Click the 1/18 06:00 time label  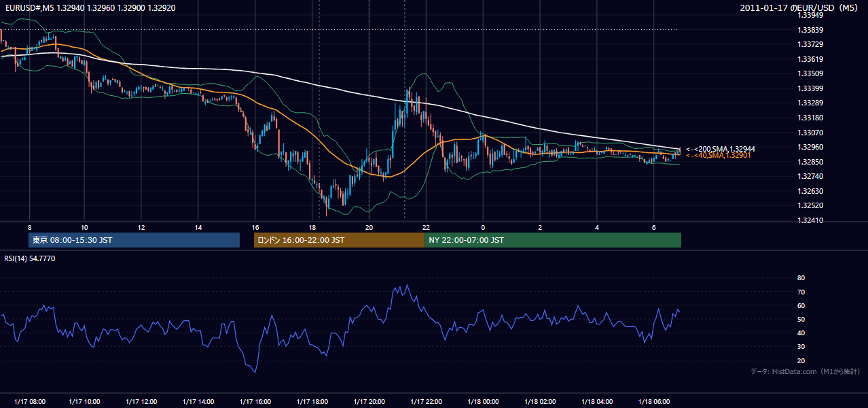click(x=654, y=402)
